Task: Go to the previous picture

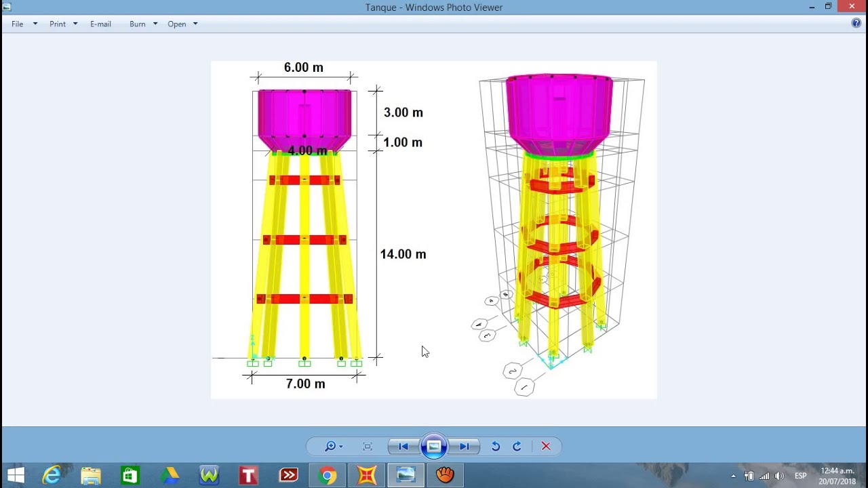Action: pyautogui.click(x=403, y=446)
